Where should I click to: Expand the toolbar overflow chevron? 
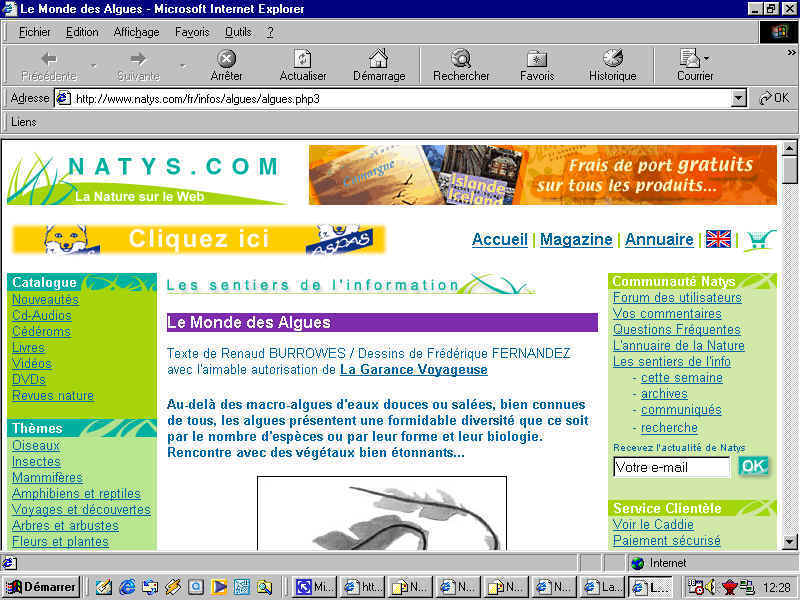pyautogui.click(x=791, y=52)
